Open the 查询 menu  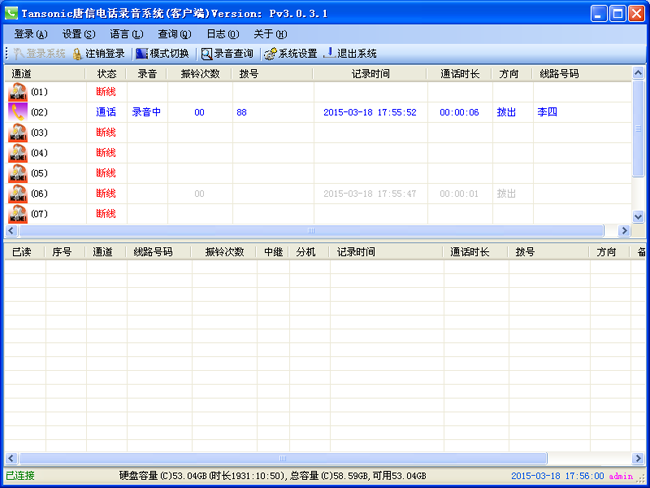[174, 34]
